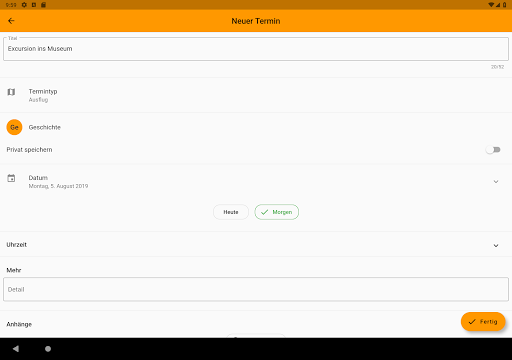Go back using the header arrow

(11, 21)
